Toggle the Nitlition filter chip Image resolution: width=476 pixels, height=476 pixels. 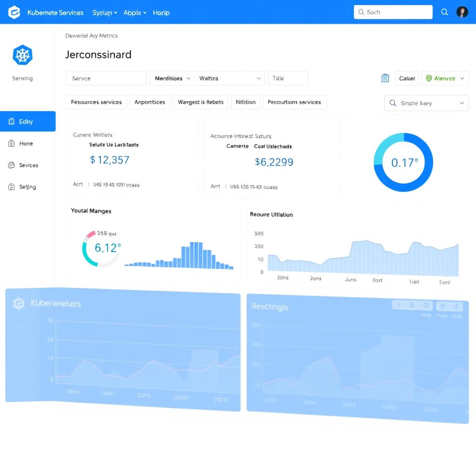coord(245,102)
